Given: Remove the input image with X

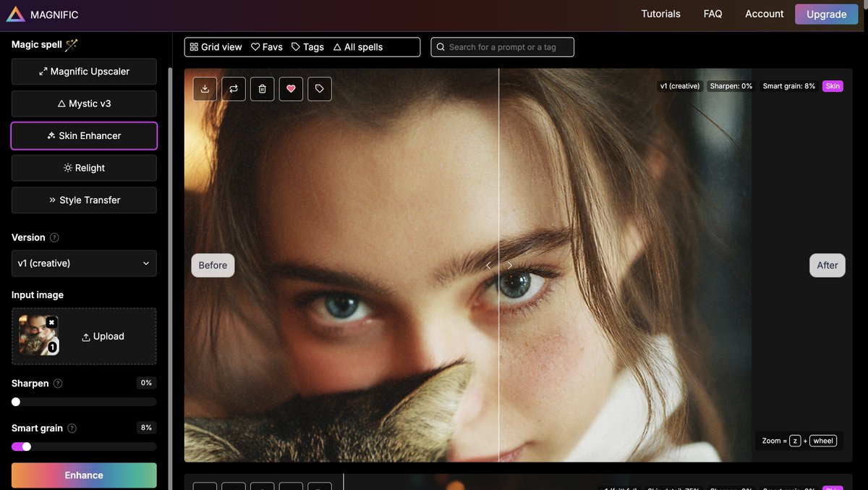Looking at the screenshot, I should pos(51,322).
